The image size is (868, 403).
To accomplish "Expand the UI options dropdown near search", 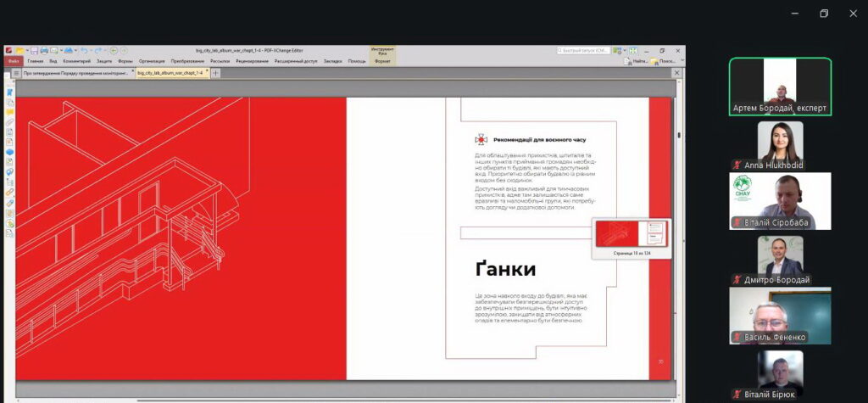I will (625, 50).
